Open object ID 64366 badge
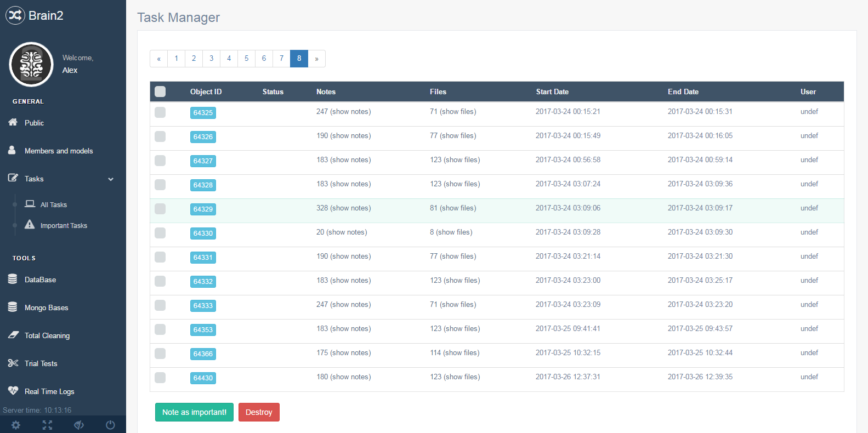 coord(203,354)
